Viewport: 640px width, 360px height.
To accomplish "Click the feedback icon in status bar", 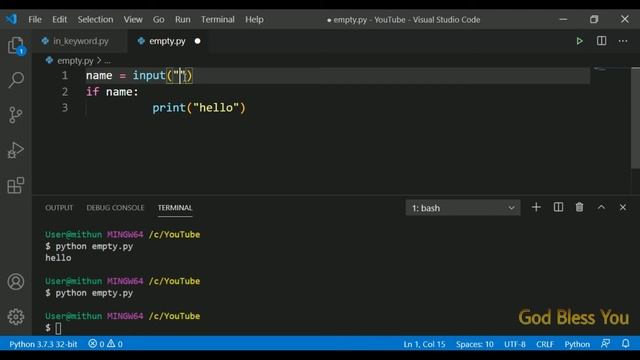I will pos(605,344).
